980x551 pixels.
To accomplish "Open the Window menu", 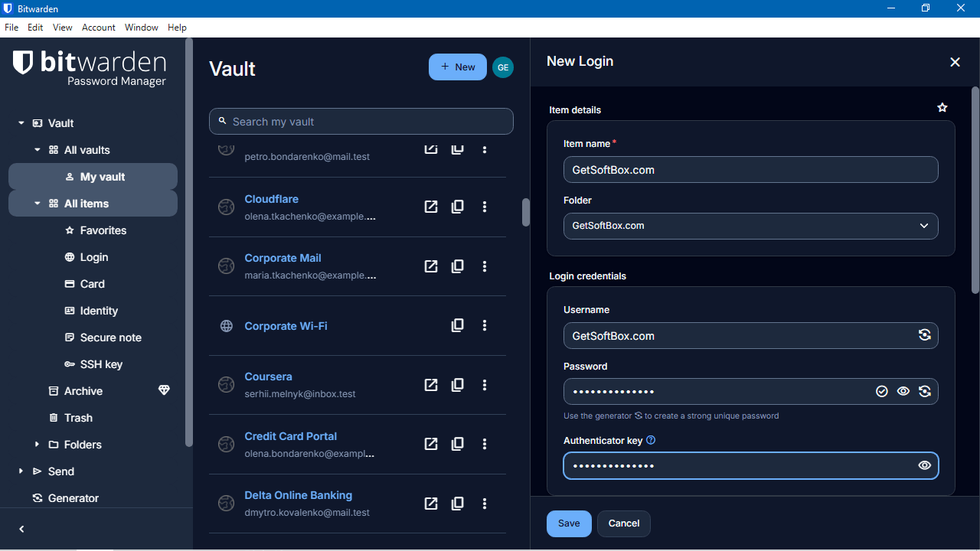I will click(142, 27).
